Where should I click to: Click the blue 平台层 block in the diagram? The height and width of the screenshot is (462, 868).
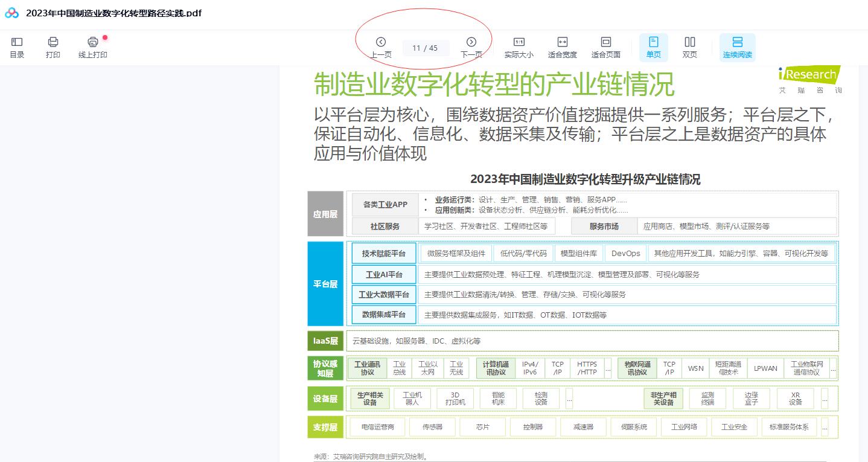click(x=325, y=284)
